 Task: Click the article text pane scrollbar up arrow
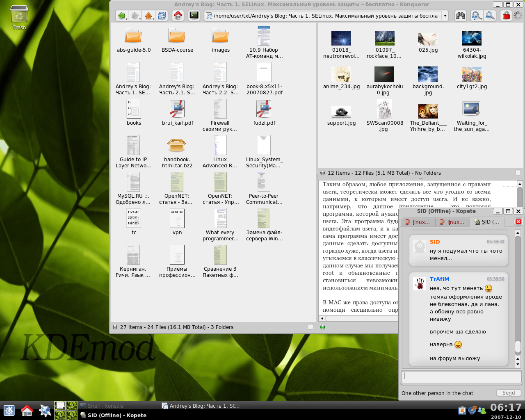pos(520,184)
